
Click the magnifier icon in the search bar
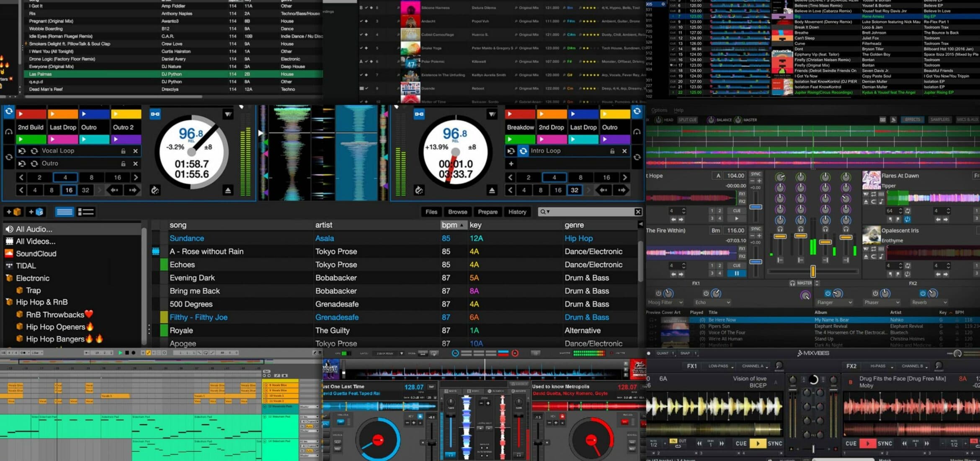tap(542, 212)
